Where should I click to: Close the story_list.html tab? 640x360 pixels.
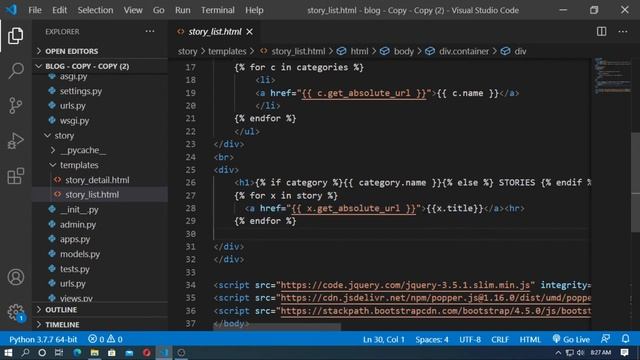click(x=249, y=31)
